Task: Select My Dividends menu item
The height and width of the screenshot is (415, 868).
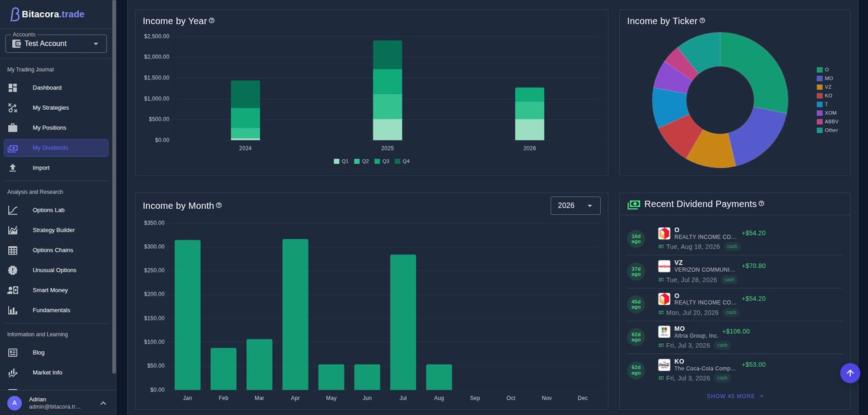Action: [56, 148]
